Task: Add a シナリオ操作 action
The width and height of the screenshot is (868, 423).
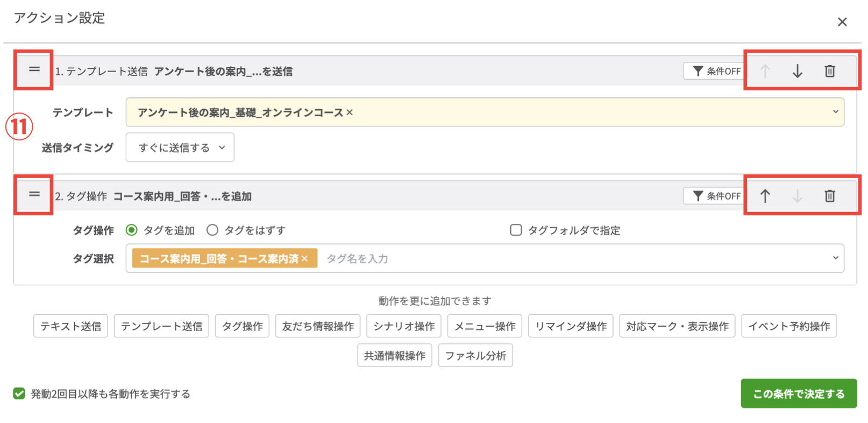Action: [x=404, y=326]
